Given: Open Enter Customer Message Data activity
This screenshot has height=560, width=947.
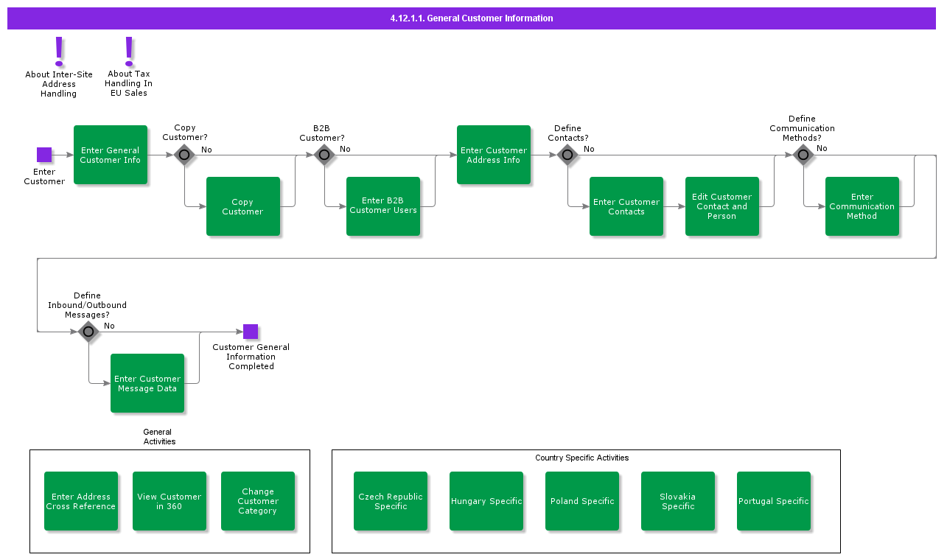Looking at the screenshot, I should (x=147, y=383).
